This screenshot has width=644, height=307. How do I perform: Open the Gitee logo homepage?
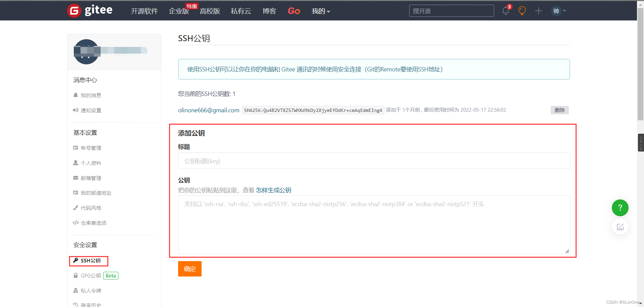pyautogui.click(x=90, y=11)
